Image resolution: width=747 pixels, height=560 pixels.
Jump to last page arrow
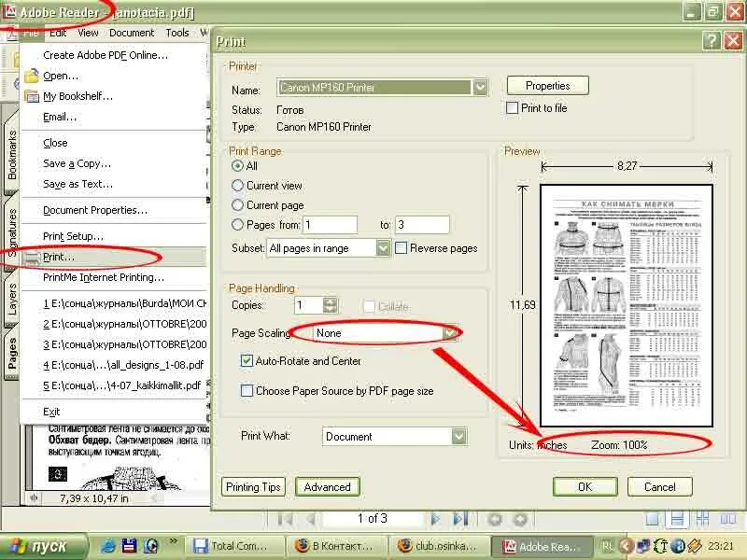click(x=460, y=519)
